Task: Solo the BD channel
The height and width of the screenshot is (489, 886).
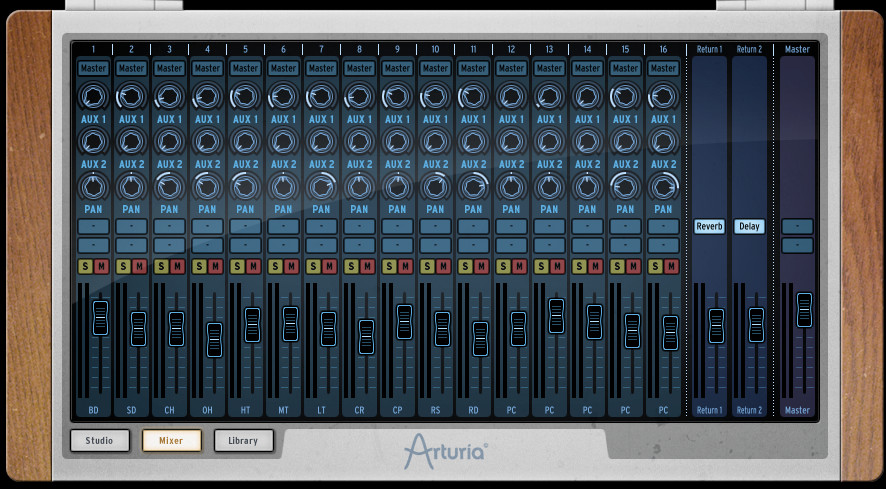Action: (x=85, y=266)
